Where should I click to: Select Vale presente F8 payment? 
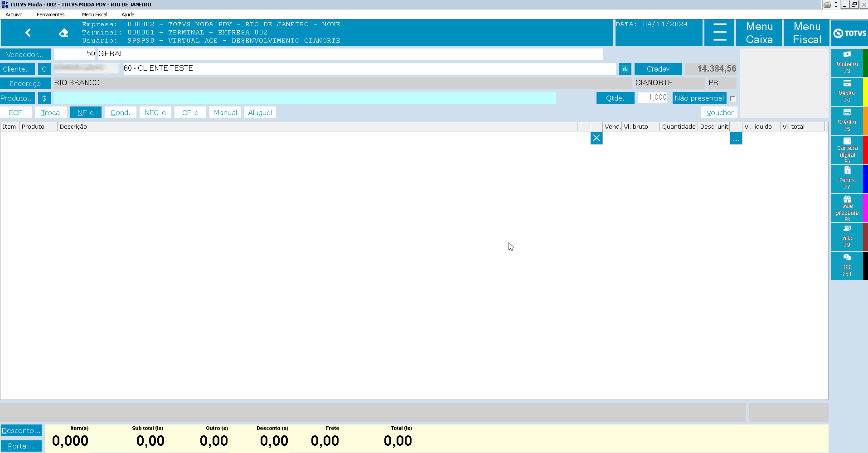(847, 207)
